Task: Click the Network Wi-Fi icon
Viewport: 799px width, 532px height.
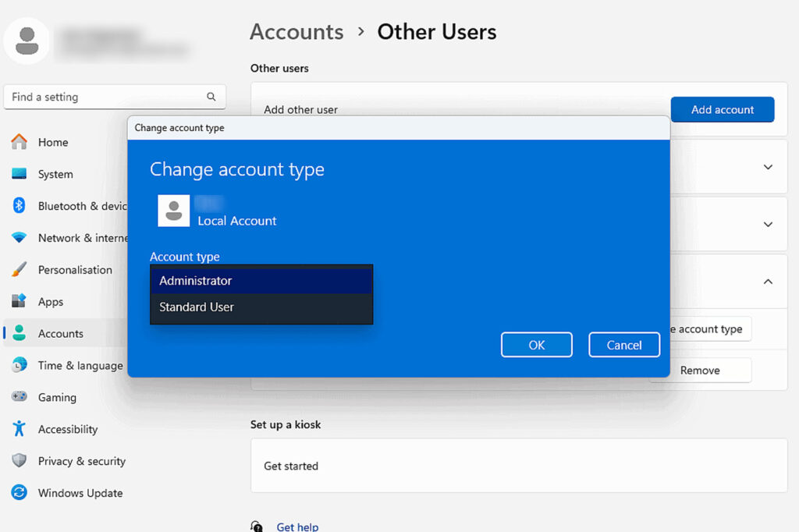Action: pyautogui.click(x=20, y=237)
